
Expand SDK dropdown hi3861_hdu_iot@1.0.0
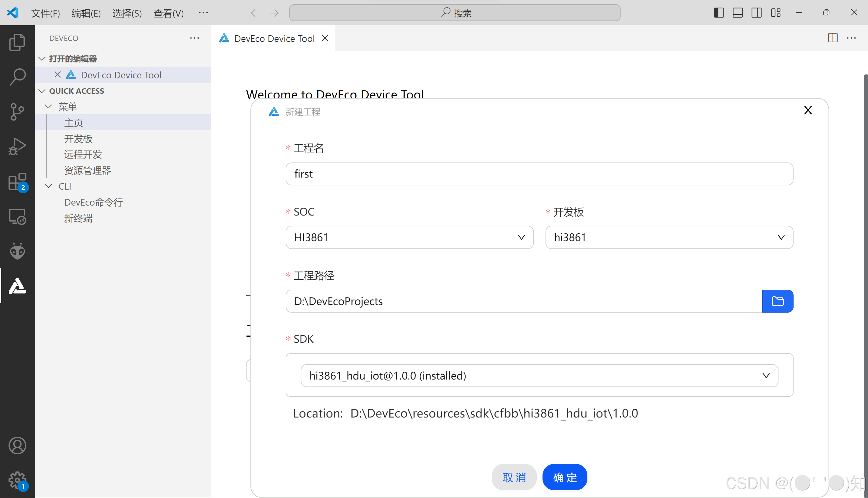pyautogui.click(x=539, y=376)
